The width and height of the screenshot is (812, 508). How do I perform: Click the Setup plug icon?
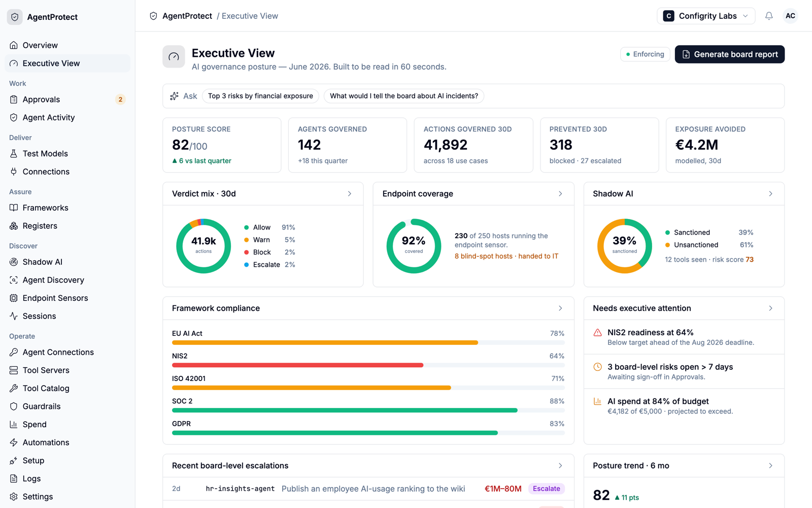[x=14, y=461]
